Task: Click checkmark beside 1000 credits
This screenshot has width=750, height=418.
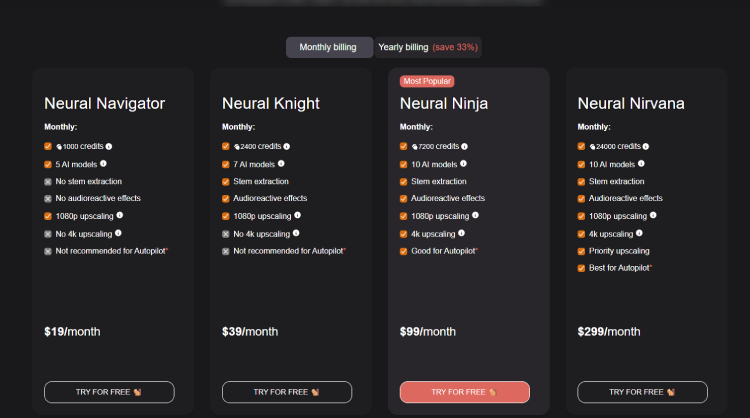Action: [x=48, y=146]
